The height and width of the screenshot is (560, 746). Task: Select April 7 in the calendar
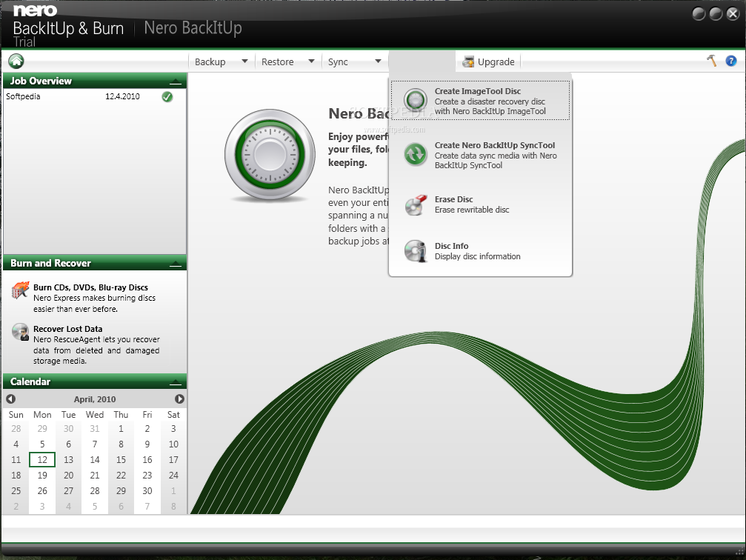click(x=95, y=444)
